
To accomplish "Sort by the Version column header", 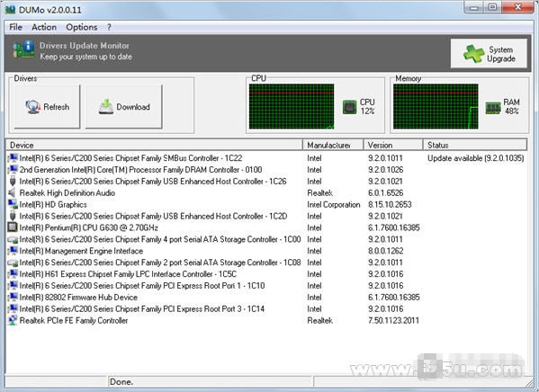I will (x=393, y=145).
